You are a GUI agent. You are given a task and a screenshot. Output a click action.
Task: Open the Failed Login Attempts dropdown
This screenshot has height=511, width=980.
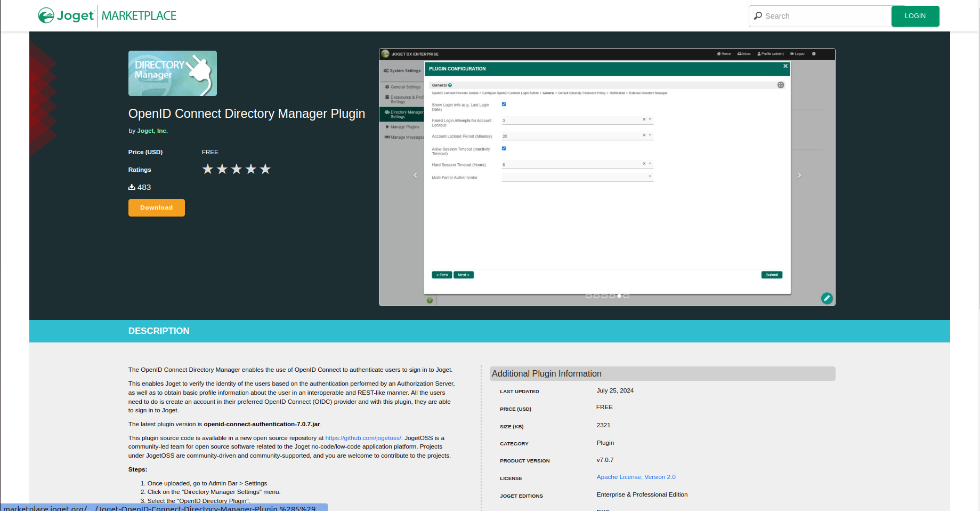point(650,119)
